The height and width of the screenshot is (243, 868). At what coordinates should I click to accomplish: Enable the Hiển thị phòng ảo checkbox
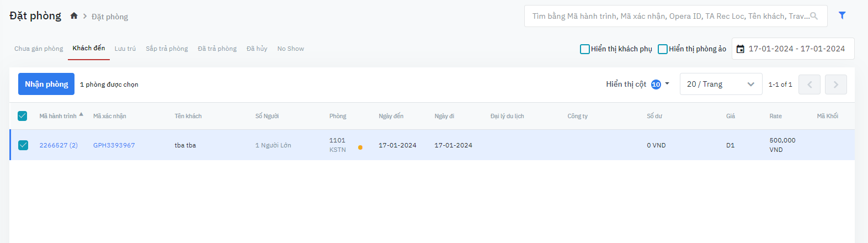(x=663, y=49)
